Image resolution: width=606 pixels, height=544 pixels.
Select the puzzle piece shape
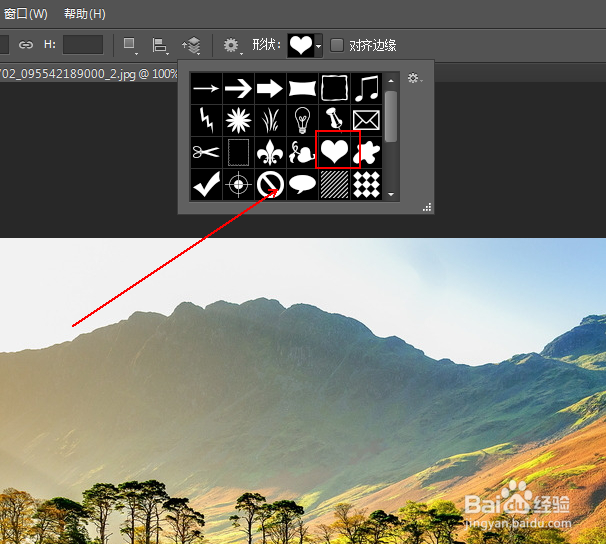tap(366, 153)
